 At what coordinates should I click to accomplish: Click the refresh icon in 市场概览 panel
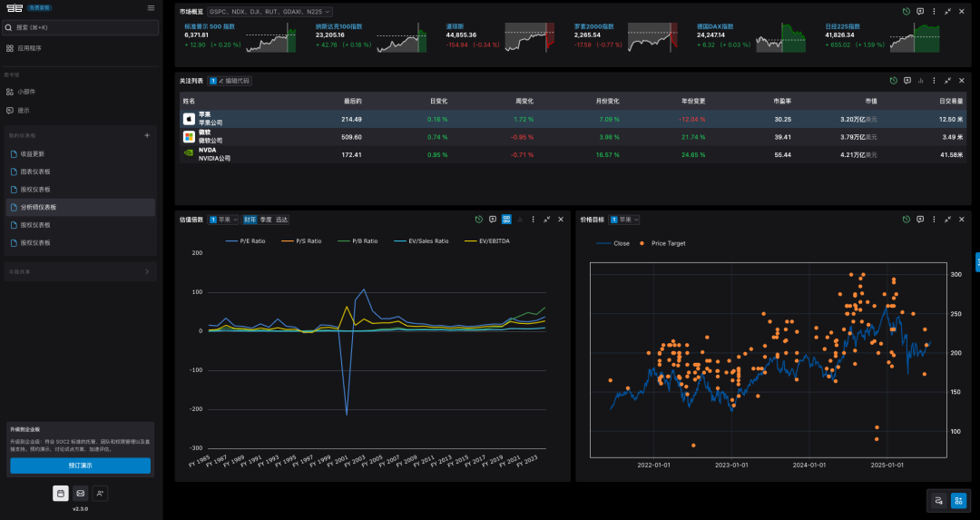pyautogui.click(x=906, y=11)
